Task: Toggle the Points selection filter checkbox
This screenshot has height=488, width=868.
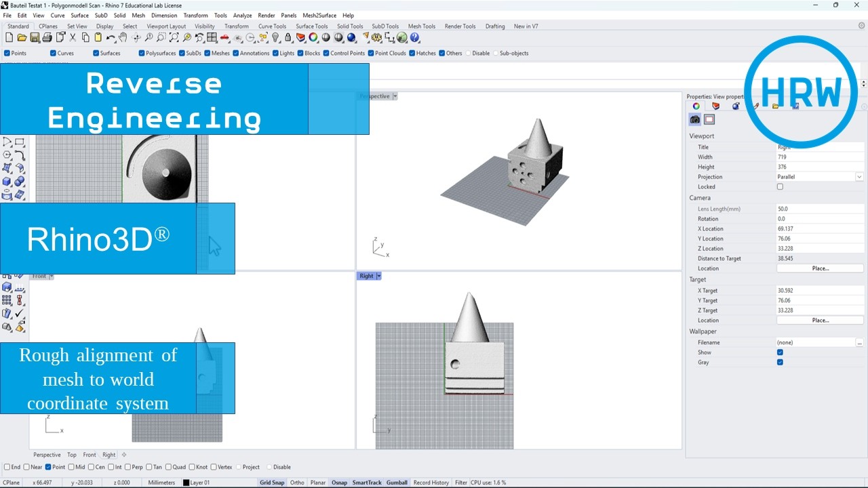Action: tap(7, 53)
